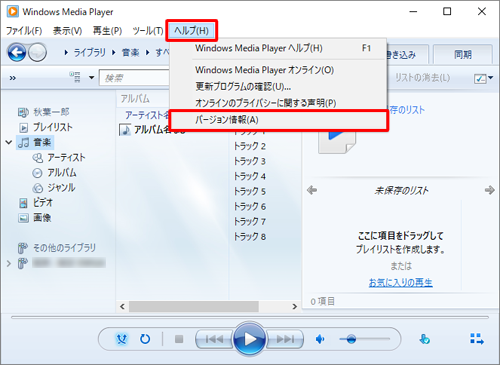This screenshot has height=365, width=500.
Task: Select トラック 2 in the track list
Action: click(250, 146)
